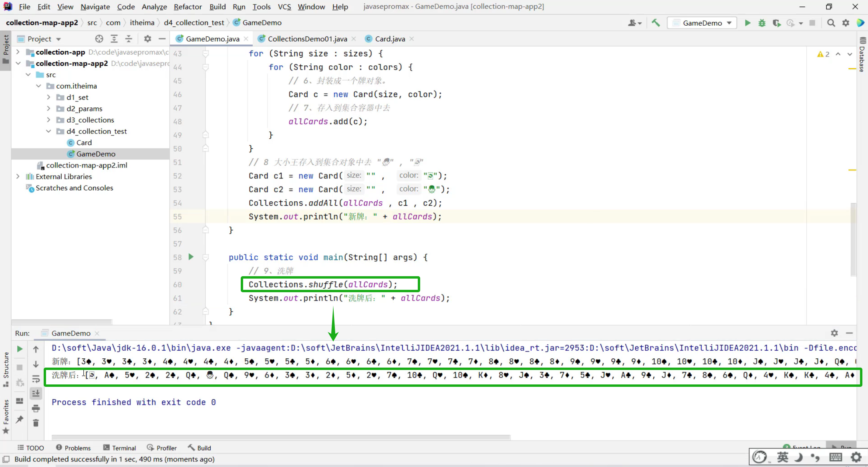Viewport: 868px width, 467px height.
Task: Expand the External Libraries node
Action: coord(18,176)
